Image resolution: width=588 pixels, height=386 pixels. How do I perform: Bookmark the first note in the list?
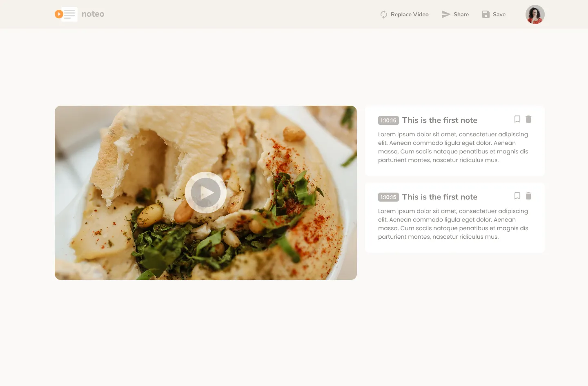(517, 119)
